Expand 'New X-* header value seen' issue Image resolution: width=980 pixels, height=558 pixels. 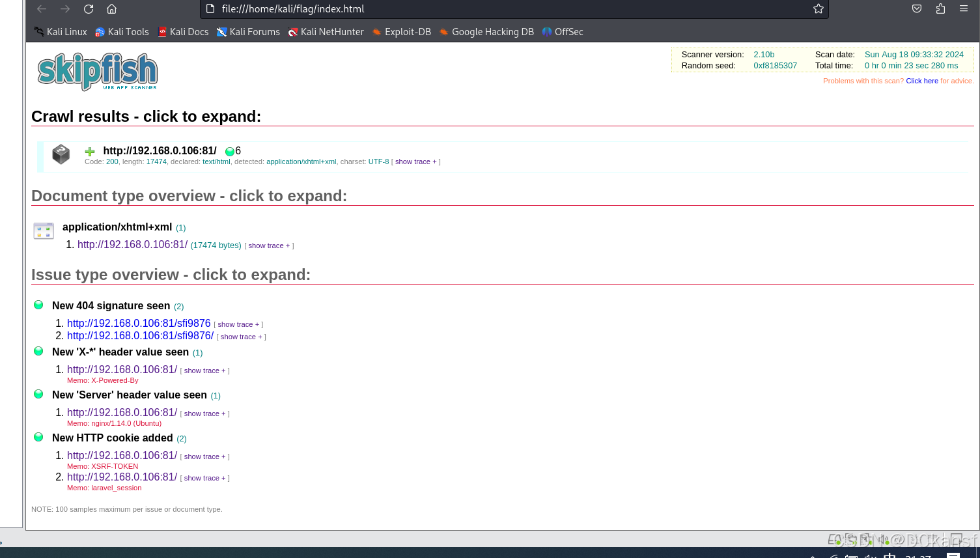(120, 352)
